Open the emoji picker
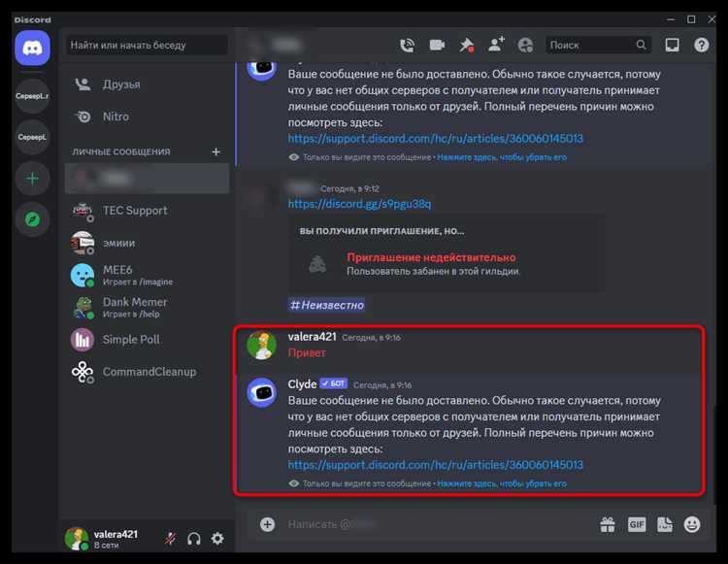The image size is (728, 564). coord(692,524)
